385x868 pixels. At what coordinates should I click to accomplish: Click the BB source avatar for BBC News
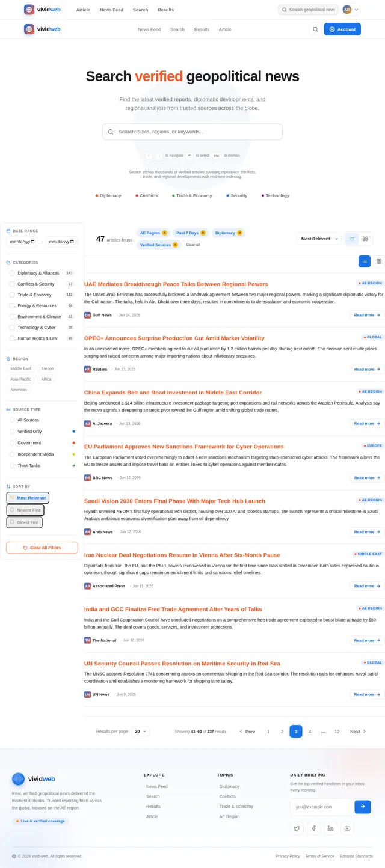[x=87, y=478]
